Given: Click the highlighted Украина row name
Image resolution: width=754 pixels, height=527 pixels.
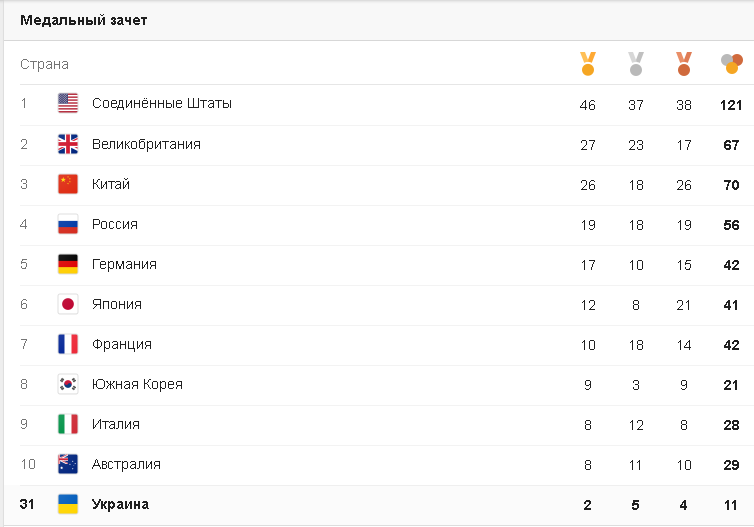Looking at the screenshot, I should (x=120, y=504).
